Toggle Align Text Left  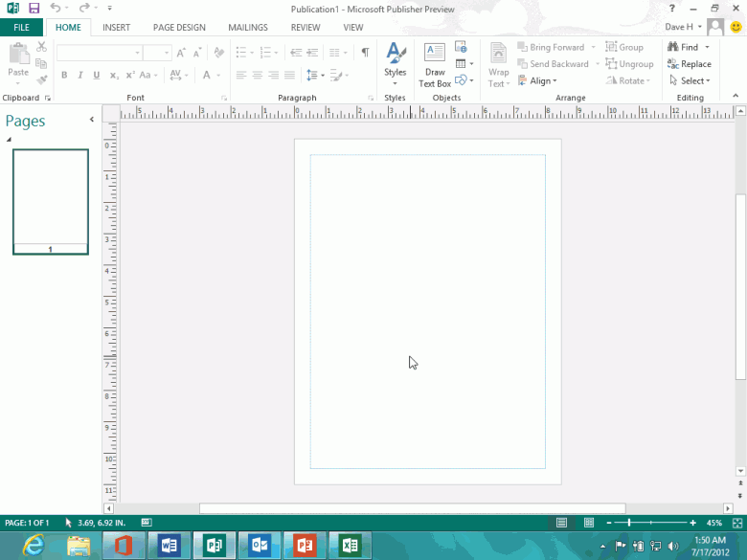tap(241, 76)
